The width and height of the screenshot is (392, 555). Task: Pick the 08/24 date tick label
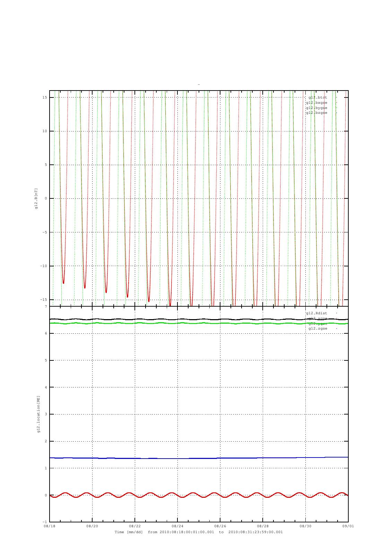(177, 526)
